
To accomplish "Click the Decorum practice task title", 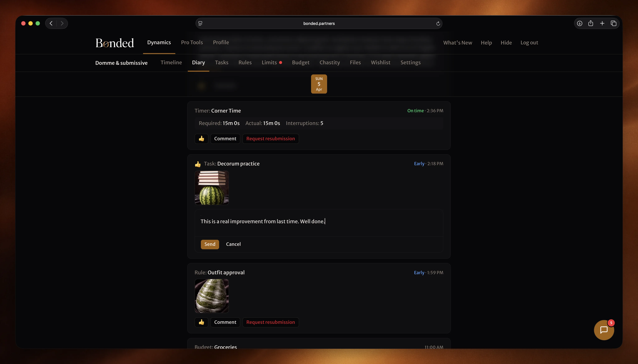I will coord(238,164).
